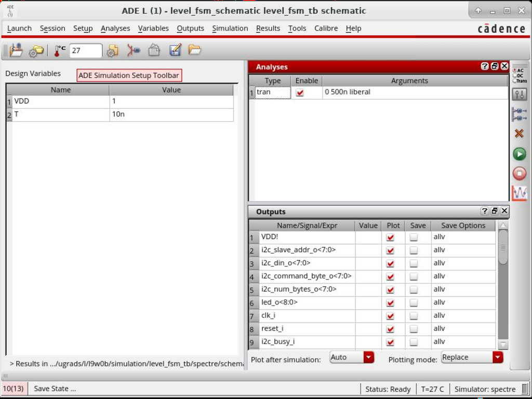Click the arguments cell '0 500n liberal'
Image resolution: width=532 pixels, height=399 pixels.
(415, 92)
